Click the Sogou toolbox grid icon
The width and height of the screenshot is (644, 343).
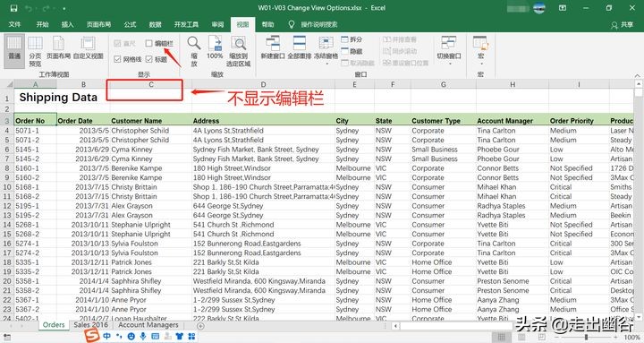coord(191,336)
